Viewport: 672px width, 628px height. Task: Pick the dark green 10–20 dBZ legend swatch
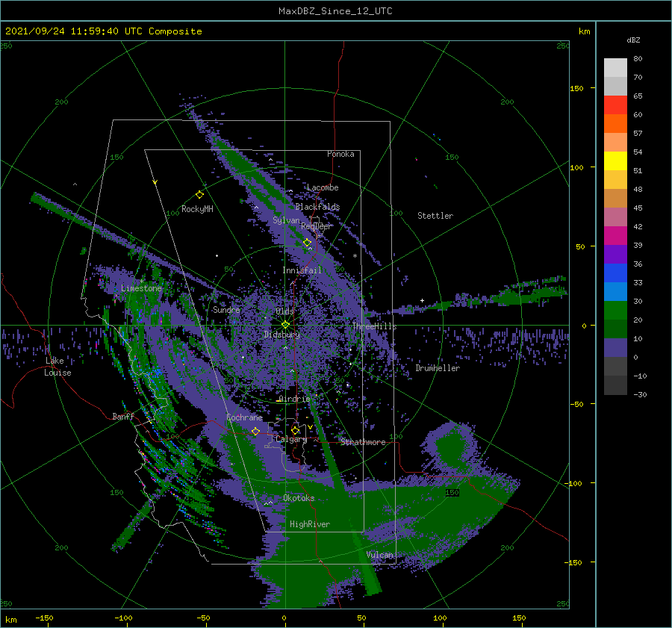click(615, 329)
